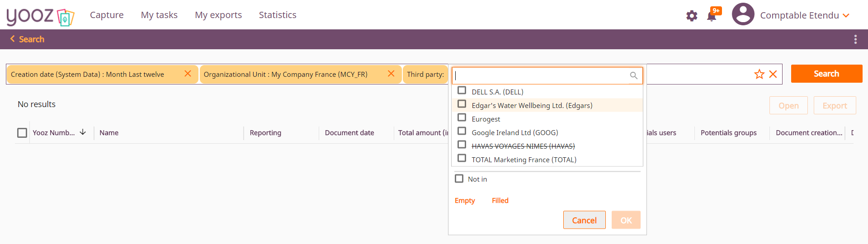Click the Yooz Numb... column header

pos(54,133)
